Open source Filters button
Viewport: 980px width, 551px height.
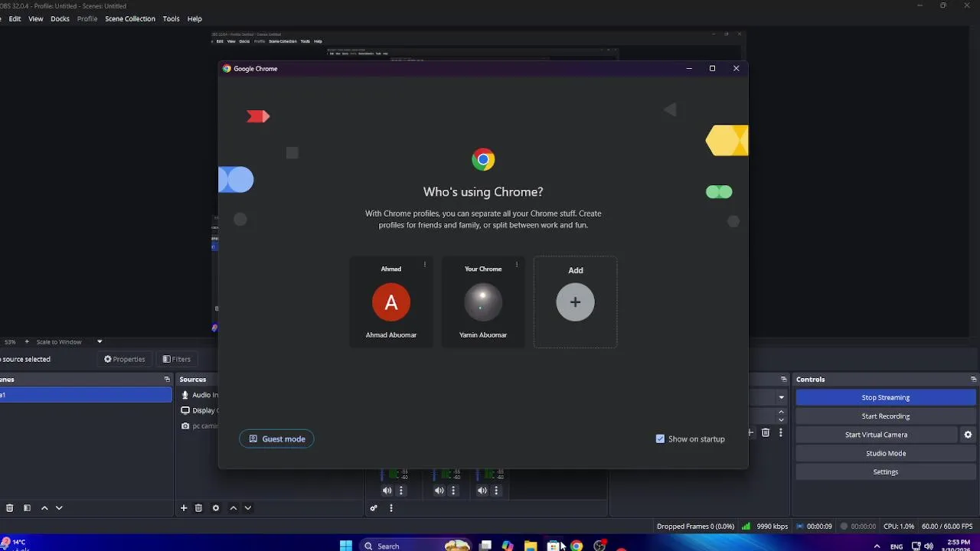point(177,359)
